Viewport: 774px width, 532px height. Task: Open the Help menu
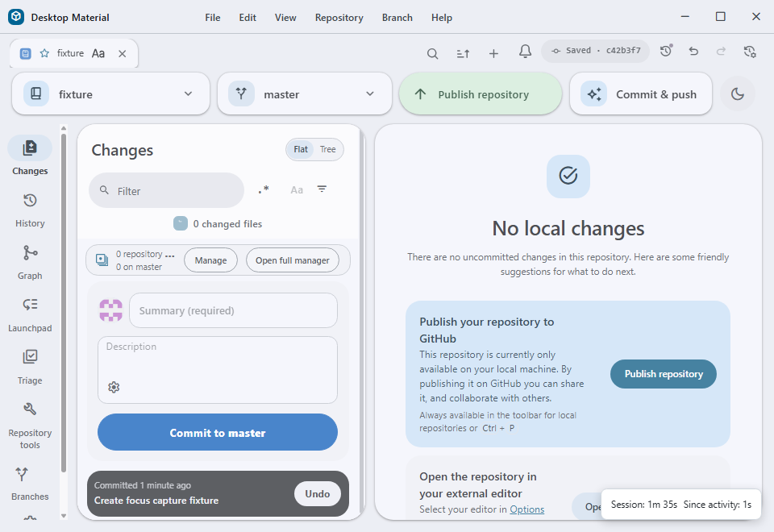(442, 17)
